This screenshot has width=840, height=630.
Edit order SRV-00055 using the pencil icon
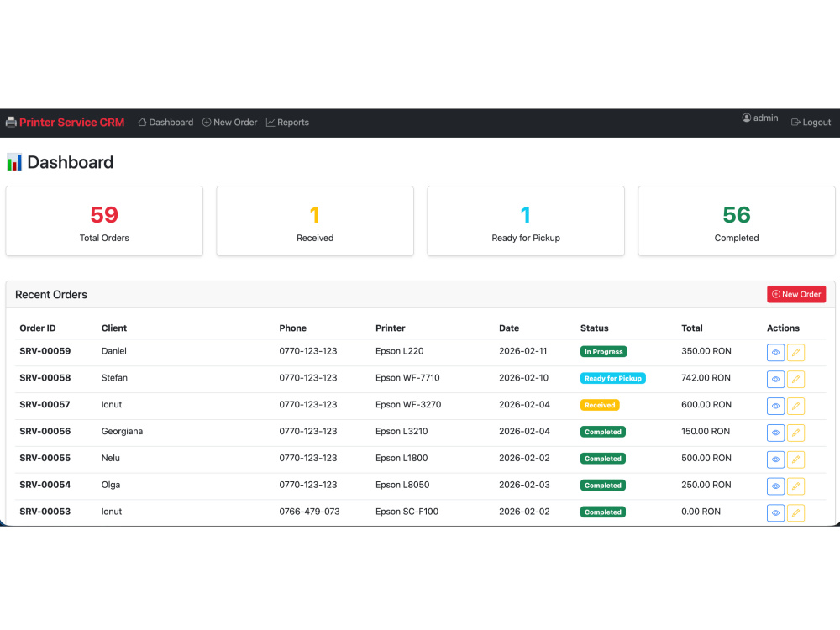point(795,459)
